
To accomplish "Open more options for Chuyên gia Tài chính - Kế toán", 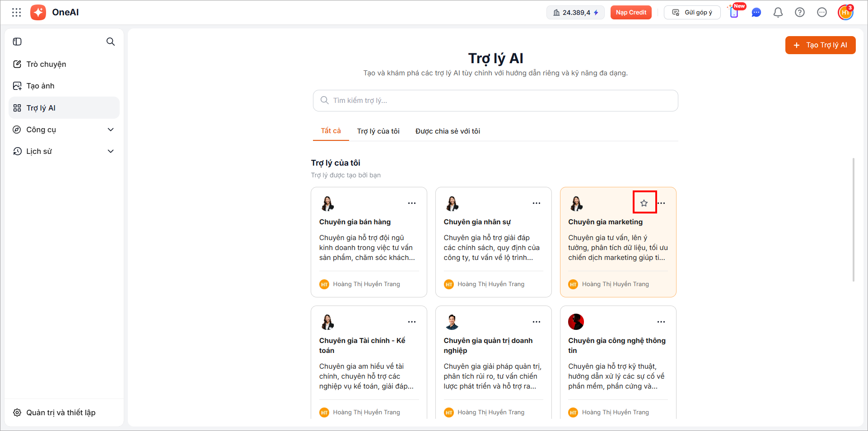I will tap(412, 322).
